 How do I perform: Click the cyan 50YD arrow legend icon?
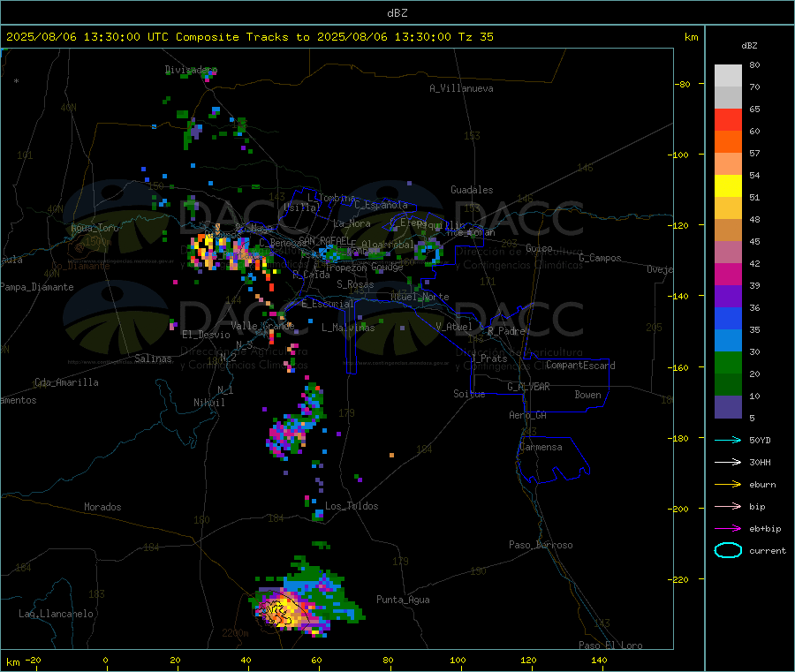pos(728,440)
